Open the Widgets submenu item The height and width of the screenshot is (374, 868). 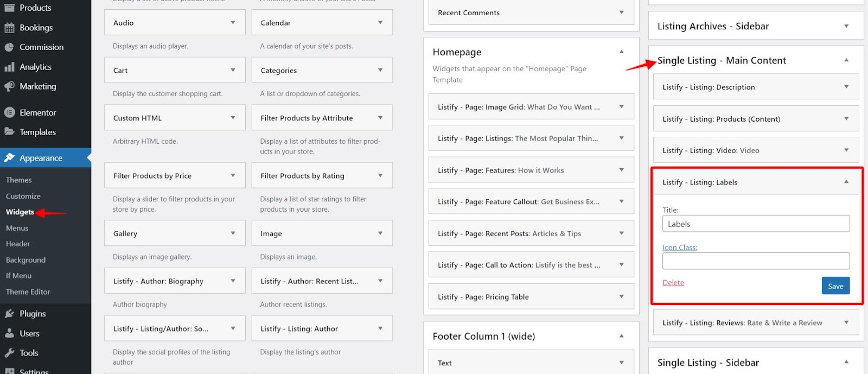[20, 212]
